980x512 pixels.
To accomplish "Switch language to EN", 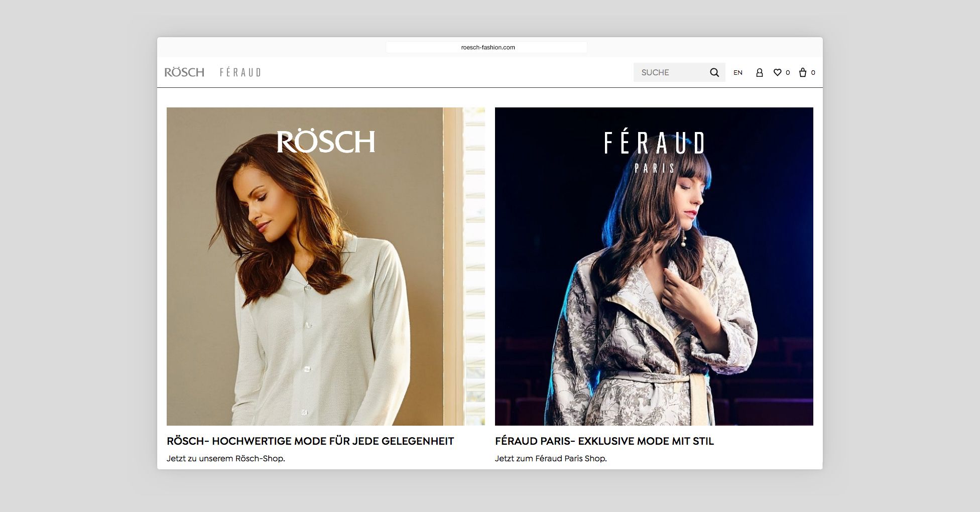I will click(x=738, y=72).
